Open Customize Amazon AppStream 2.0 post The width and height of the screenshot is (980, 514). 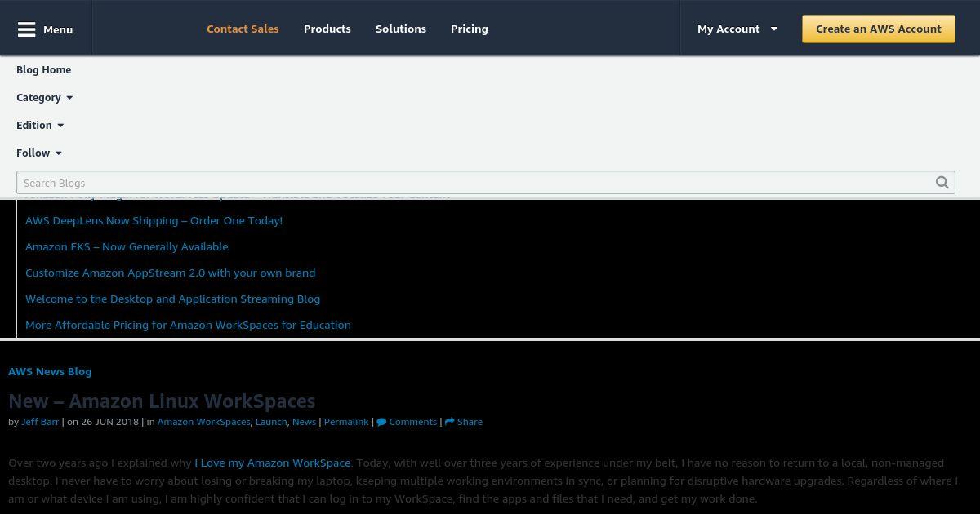click(x=170, y=273)
